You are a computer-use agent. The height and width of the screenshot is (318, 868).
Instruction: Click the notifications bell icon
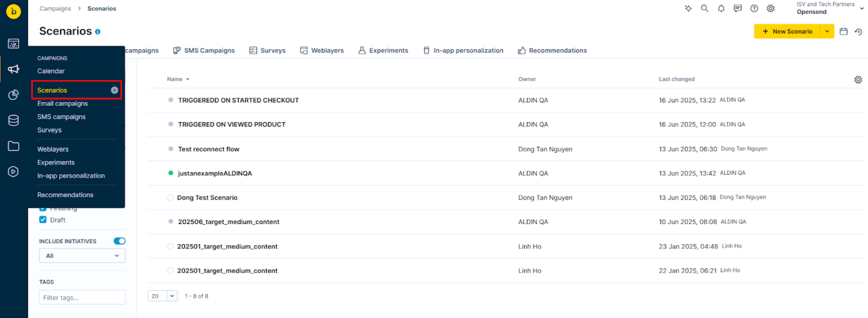(721, 8)
